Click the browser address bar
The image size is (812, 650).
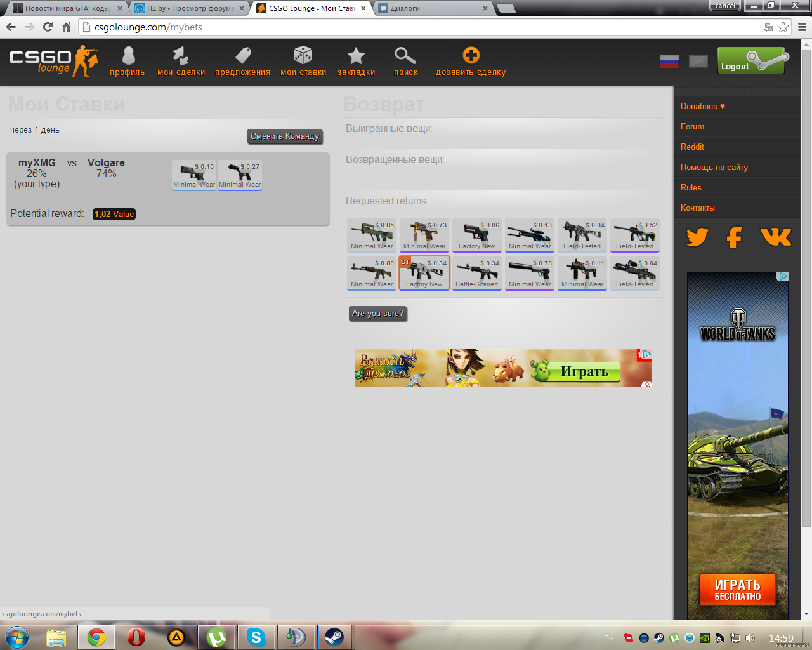click(419, 27)
